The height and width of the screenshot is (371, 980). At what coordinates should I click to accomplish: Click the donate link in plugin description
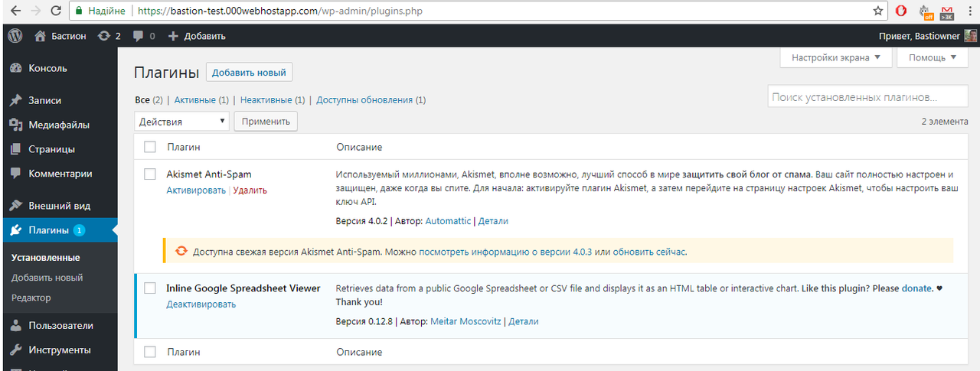(916, 288)
